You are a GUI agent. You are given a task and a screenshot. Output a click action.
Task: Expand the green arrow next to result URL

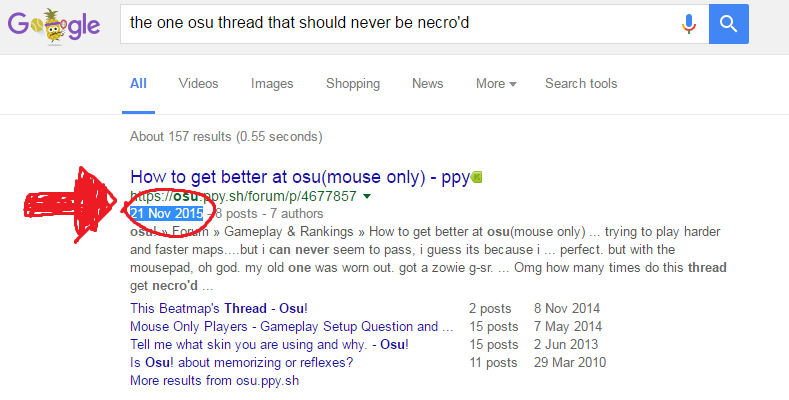(x=367, y=196)
